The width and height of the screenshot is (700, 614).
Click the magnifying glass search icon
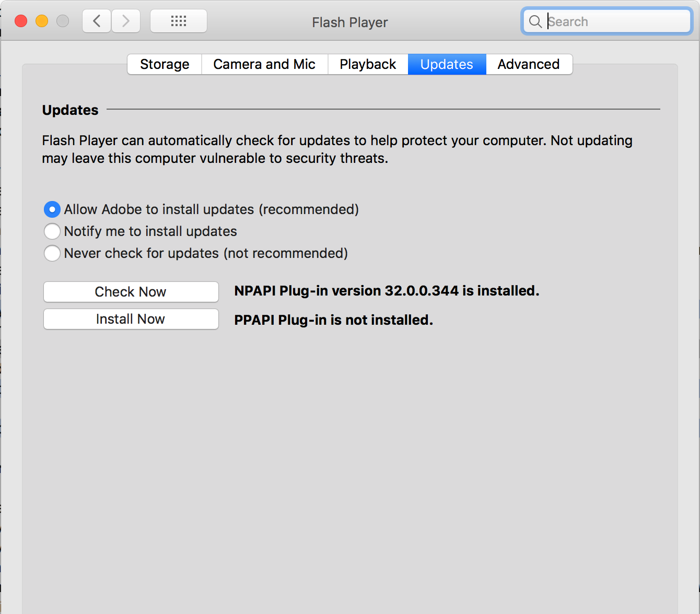click(535, 21)
